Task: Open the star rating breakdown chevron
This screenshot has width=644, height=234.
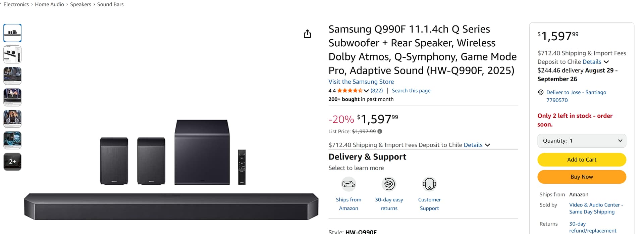Action: (366, 91)
